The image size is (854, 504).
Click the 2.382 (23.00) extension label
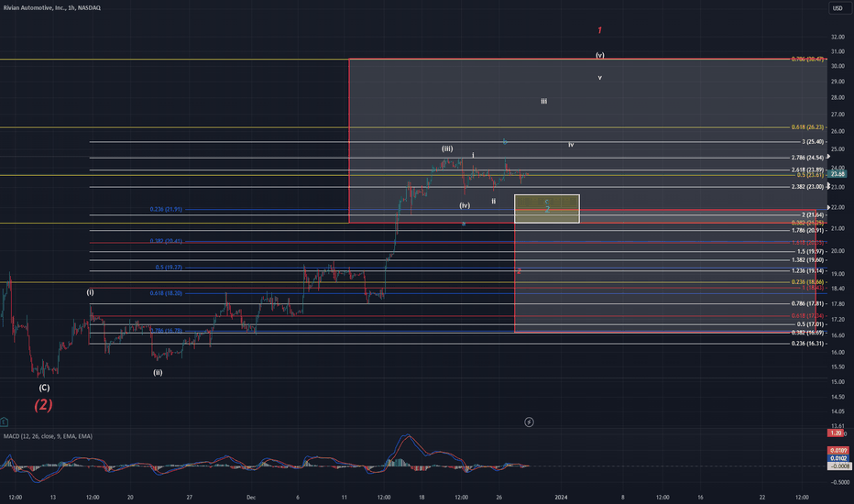(807, 187)
